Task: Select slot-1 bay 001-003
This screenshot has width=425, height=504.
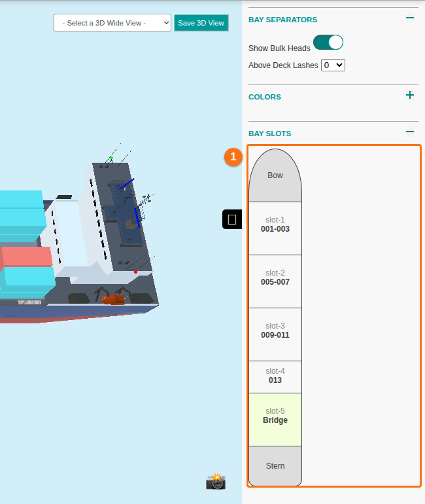Action: [275, 228]
